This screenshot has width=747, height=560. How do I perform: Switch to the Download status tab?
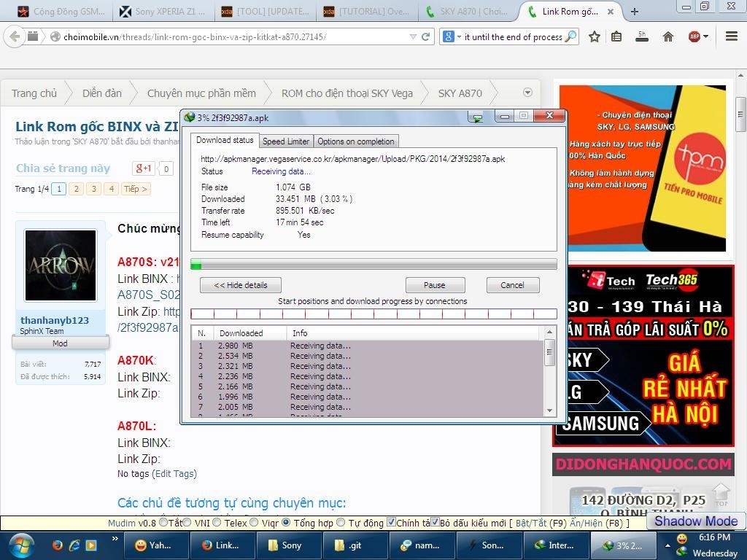coord(225,140)
